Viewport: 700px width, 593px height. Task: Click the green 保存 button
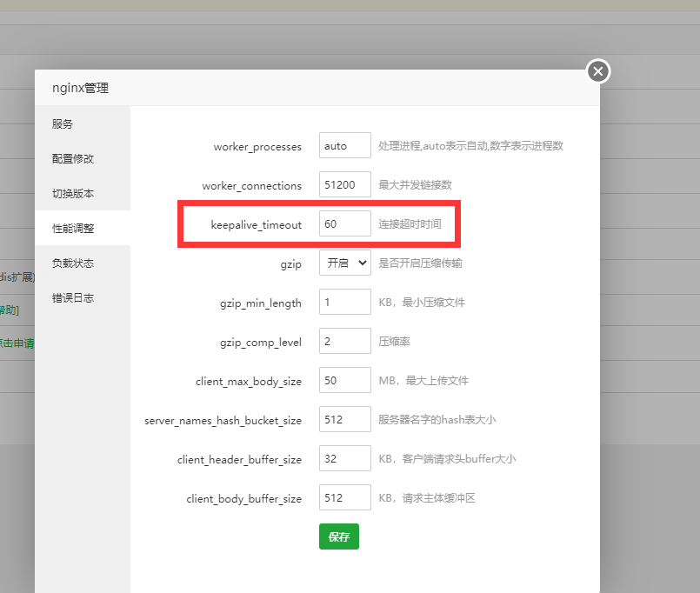(339, 536)
